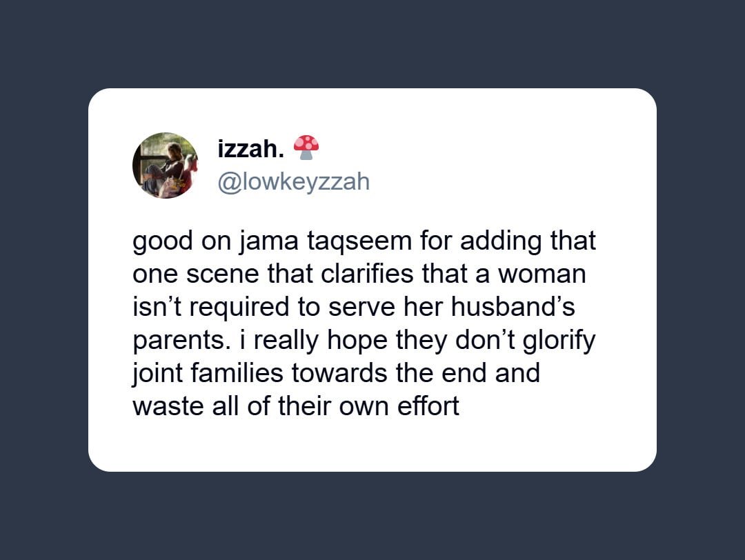Click the word 'woman' in the tweet

point(542,274)
